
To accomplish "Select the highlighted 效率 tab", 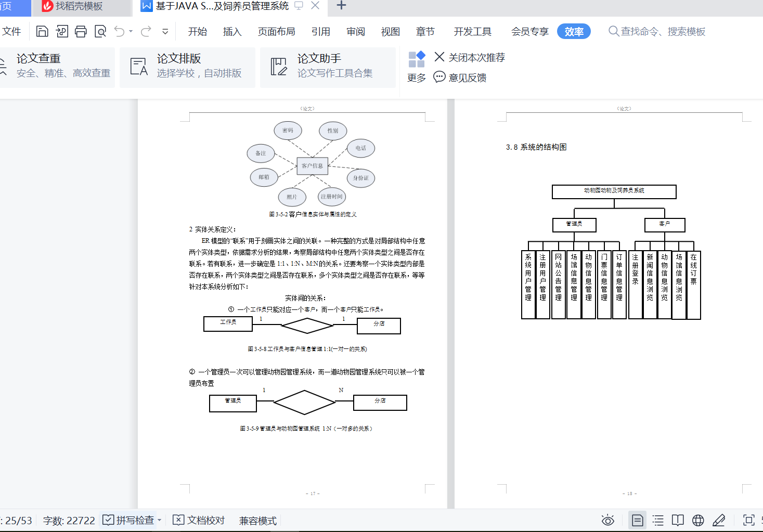I will click(x=574, y=32).
